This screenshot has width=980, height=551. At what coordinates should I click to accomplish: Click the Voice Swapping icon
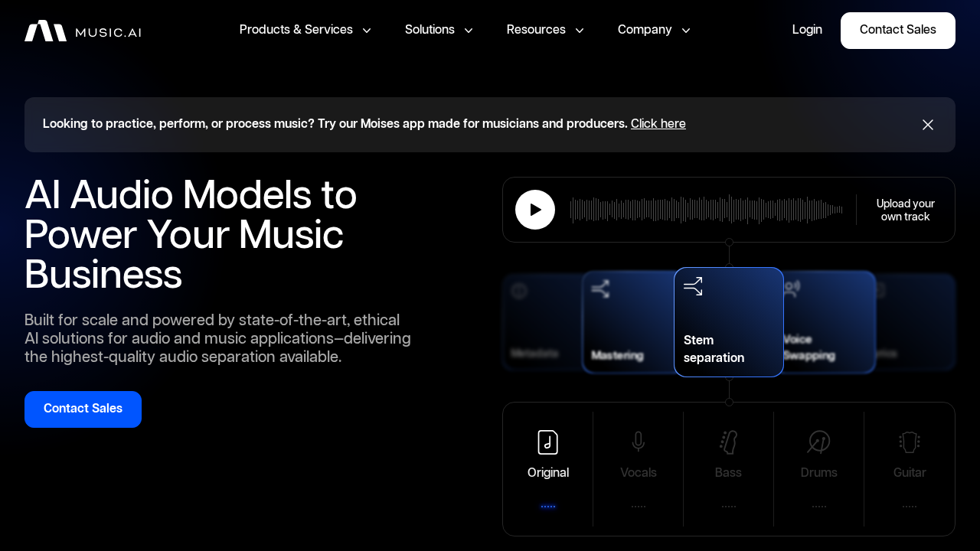tap(790, 289)
